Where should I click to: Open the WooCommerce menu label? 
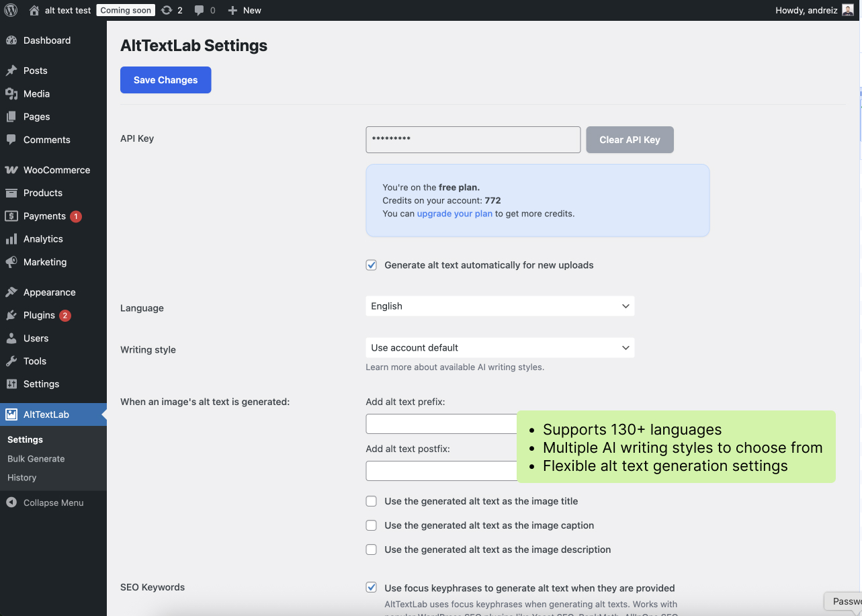pyautogui.click(x=56, y=170)
